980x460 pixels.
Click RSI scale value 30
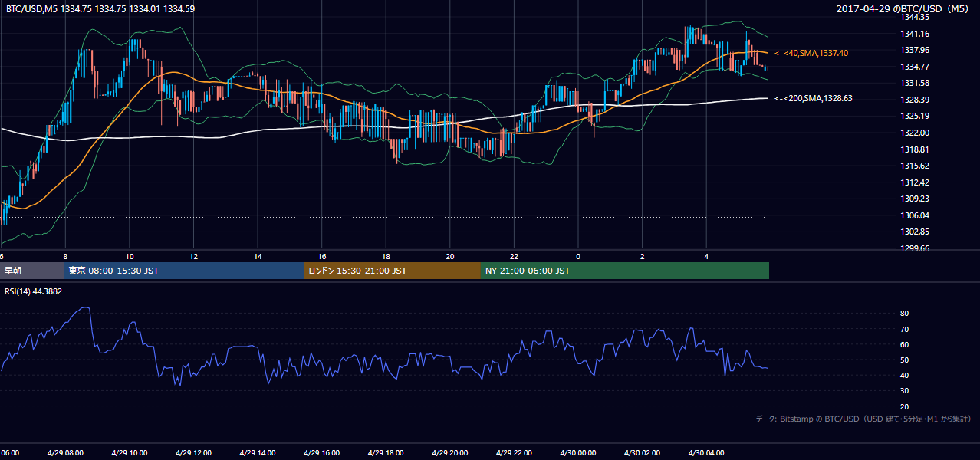point(905,391)
